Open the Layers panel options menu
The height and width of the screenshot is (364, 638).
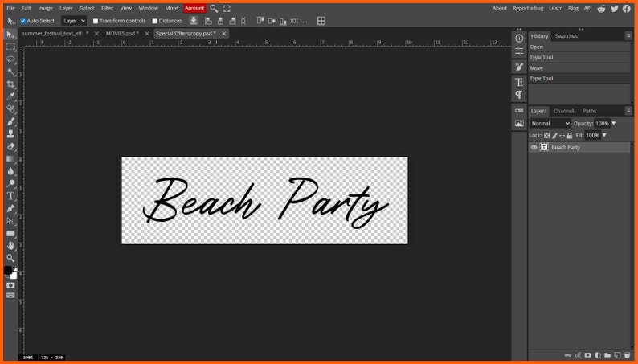tap(628, 111)
